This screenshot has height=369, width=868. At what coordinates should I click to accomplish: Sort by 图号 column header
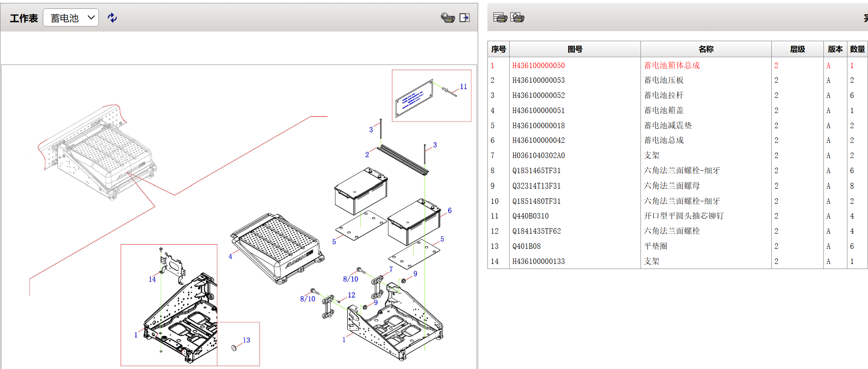(x=575, y=49)
